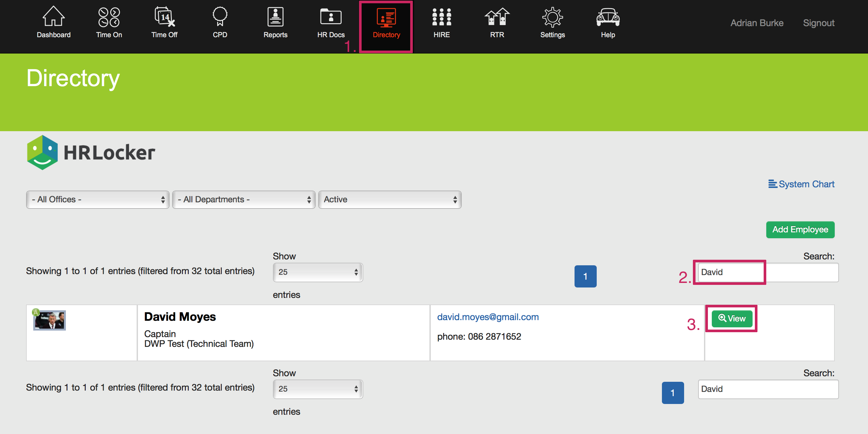Expand the All Offices dropdown
Image resolution: width=868 pixels, height=434 pixels.
point(98,200)
